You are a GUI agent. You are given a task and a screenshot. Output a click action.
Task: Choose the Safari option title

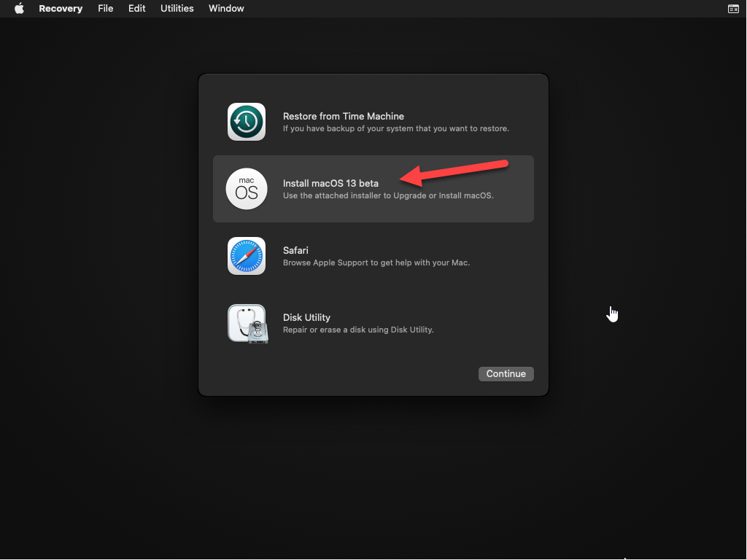click(295, 250)
